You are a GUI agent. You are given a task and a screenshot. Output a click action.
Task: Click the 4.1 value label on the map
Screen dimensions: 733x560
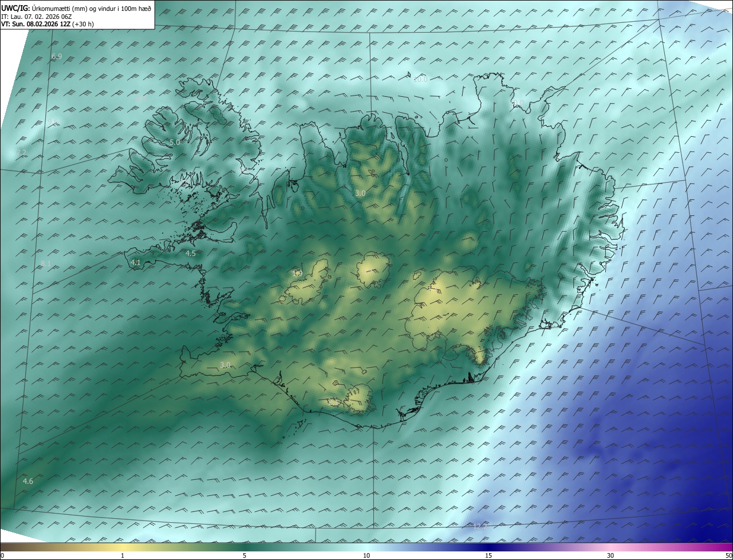tap(136, 263)
